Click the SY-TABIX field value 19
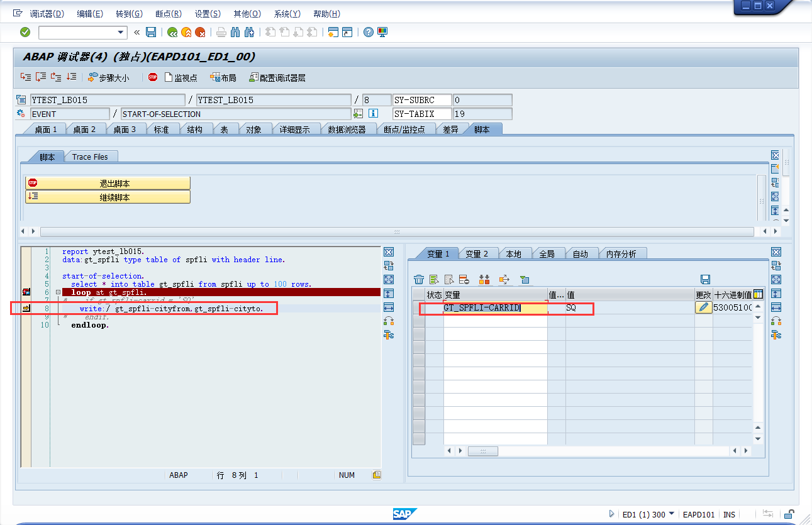 (482, 114)
